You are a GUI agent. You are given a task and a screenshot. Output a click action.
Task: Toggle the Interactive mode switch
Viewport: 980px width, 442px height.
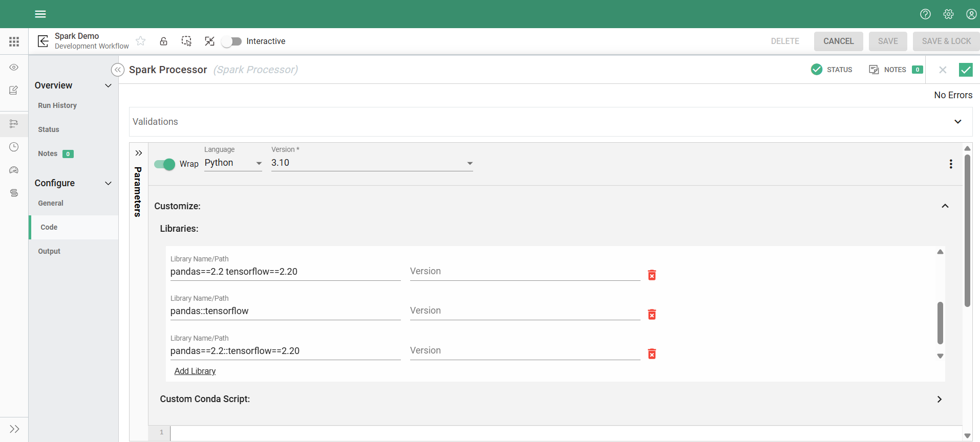point(231,41)
